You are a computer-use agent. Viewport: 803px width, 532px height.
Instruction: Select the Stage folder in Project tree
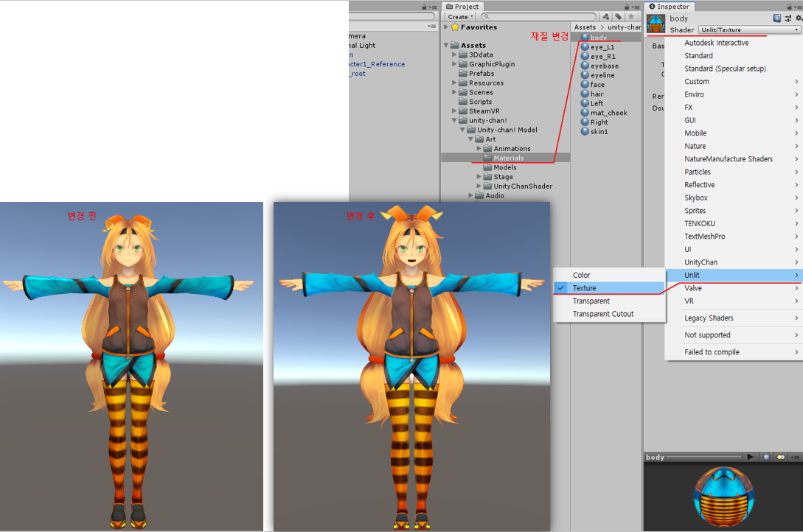(x=498, y=177)
